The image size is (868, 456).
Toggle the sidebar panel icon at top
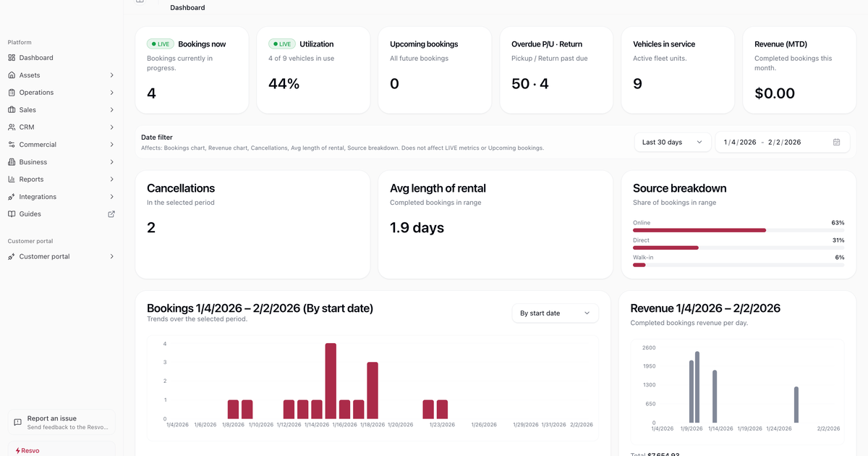pyautogui.click(x=140, y=2)
